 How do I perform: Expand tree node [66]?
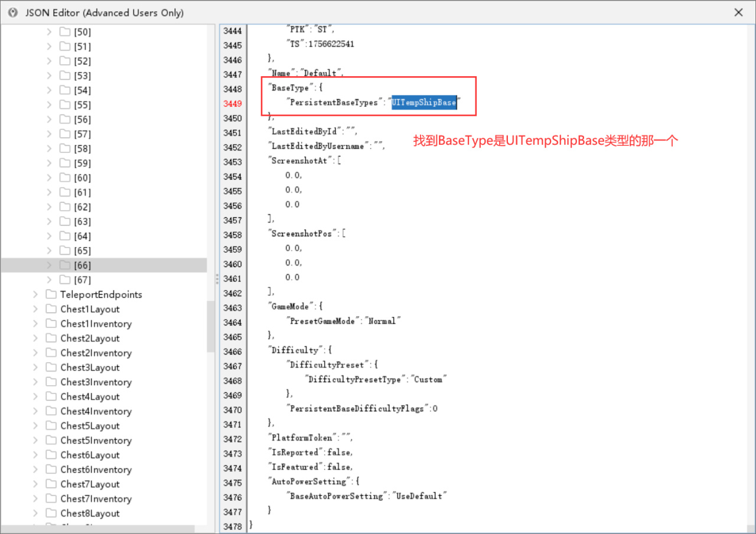pos(50,265)
